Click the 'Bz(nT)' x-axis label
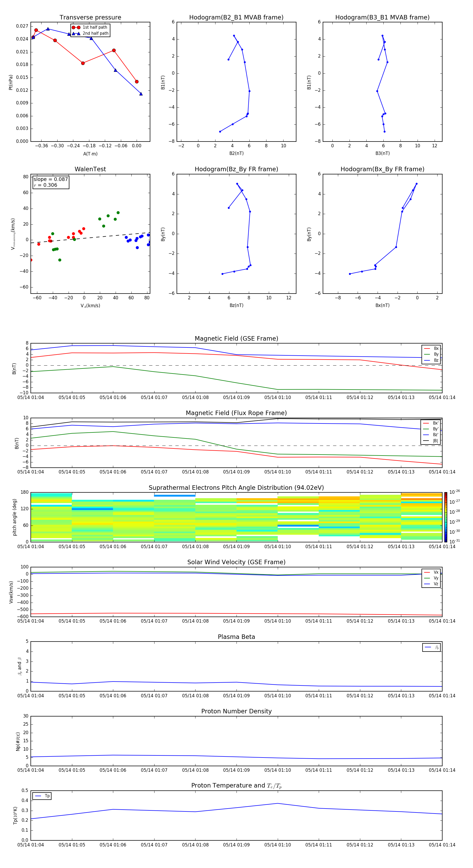The width and height of the screenshot is (473, 868). click(x=236, y=305)
